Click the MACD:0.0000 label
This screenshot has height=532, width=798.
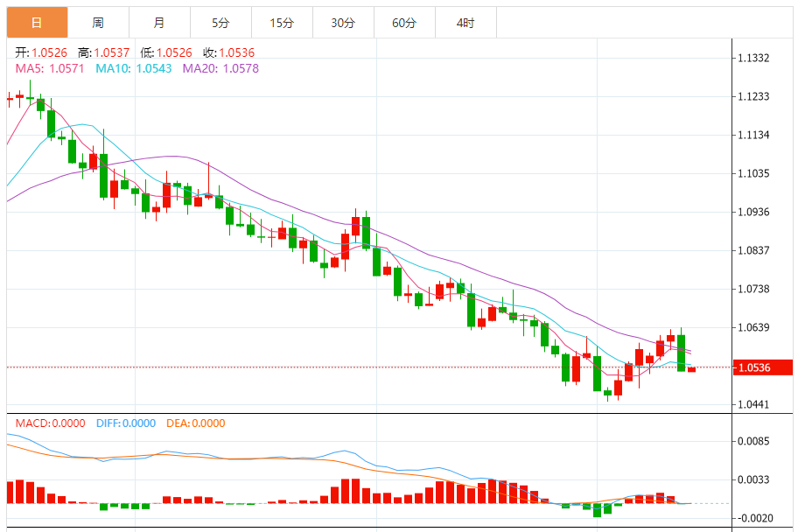[51, 423]
